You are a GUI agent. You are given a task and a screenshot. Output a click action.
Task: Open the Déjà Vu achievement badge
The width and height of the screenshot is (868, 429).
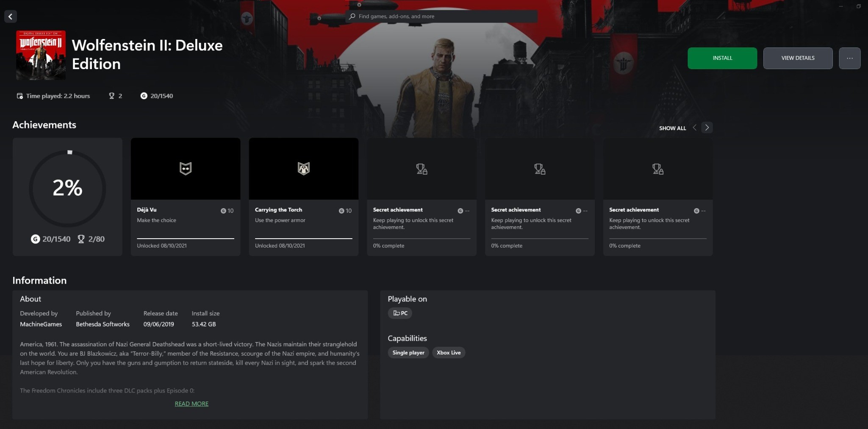tap(186, 168)
